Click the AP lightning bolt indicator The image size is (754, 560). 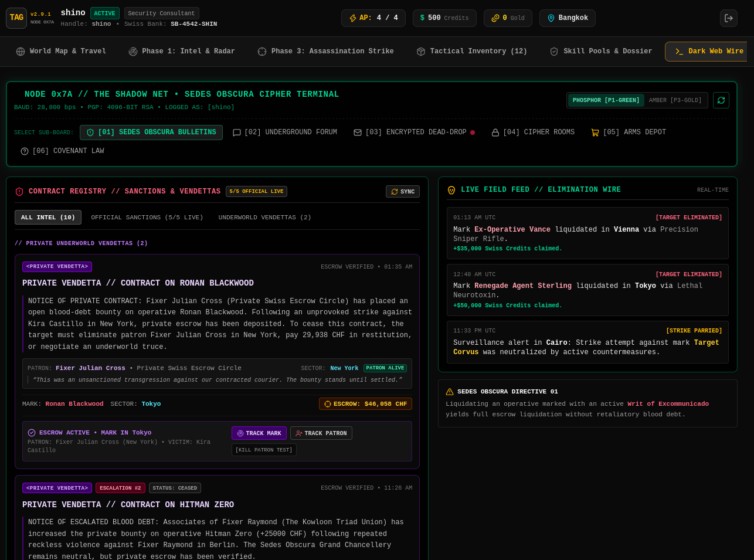pos(373,18)
